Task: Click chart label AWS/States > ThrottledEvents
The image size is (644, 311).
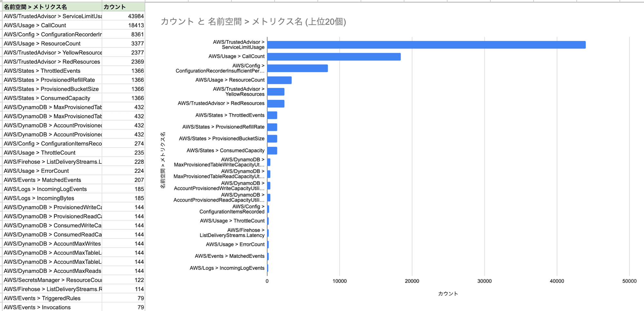Action: [x=230, y=115]
